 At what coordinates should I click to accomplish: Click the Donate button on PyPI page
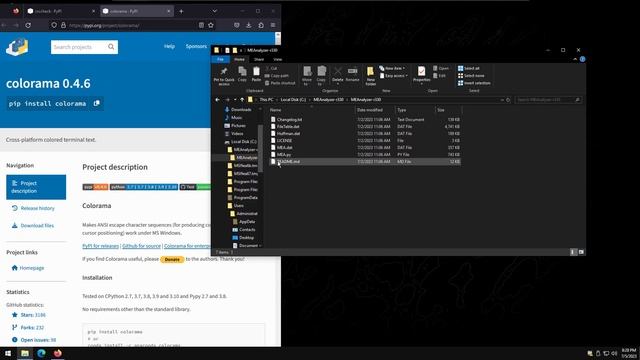(172, 259)
